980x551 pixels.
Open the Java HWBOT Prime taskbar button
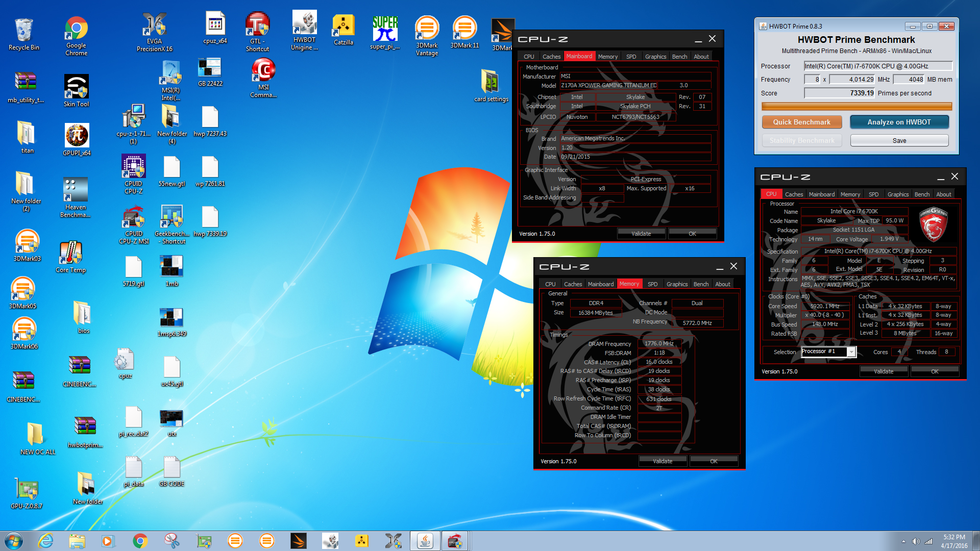click(x=425, y=541)
